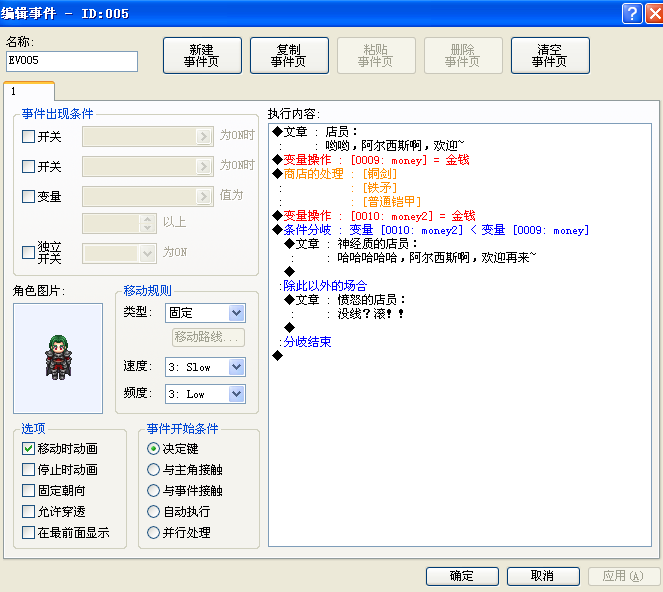The image size is (663, 592).
Task: Click the 移动路线 button
Action: tap(208, 337)
